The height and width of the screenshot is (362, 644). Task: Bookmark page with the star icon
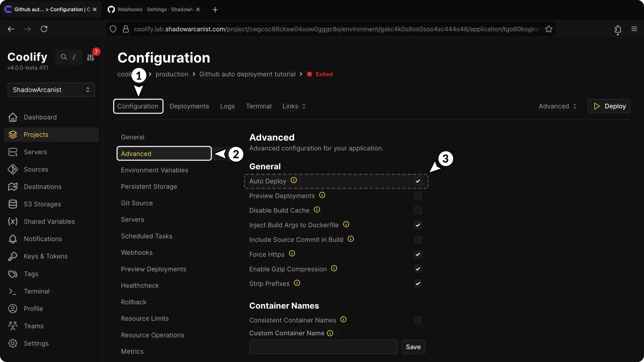(x=549, y=29)
